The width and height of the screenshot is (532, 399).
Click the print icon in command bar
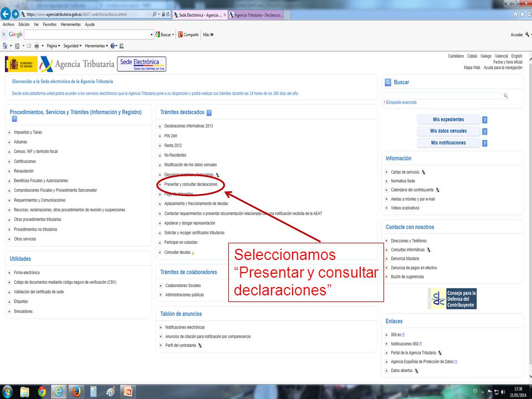[x=37, y=46]
